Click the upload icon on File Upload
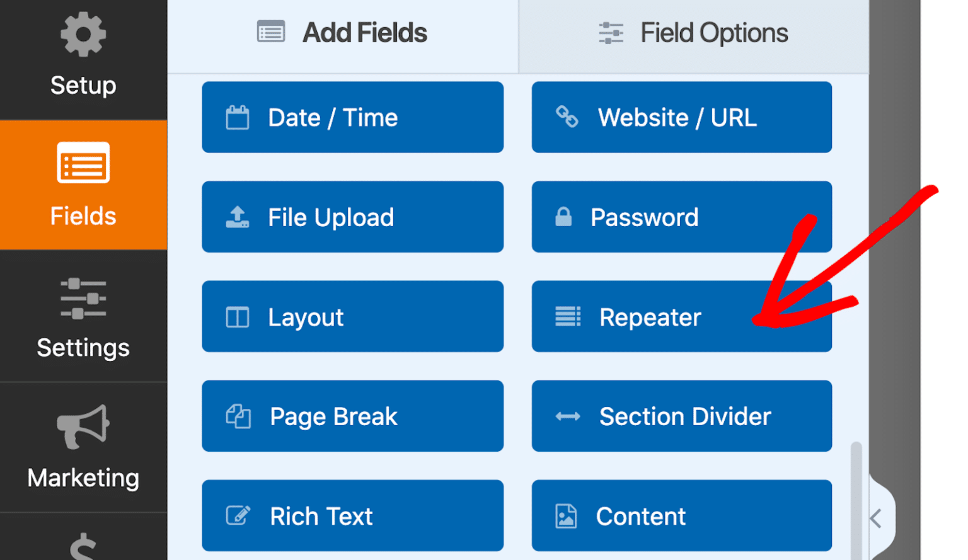Image resolution: width=968 pixels, height=560 pixels. [238, 217]
